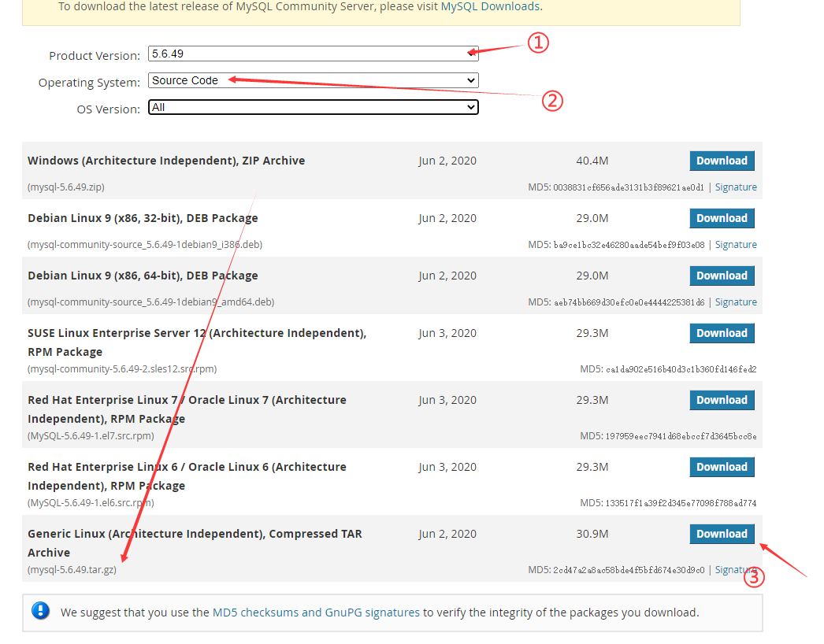The height and width of the screenshot is (644, 824).
Task: Open MD5 checksums and GnuPG signatures link
Action: click(x=316, y=613)
